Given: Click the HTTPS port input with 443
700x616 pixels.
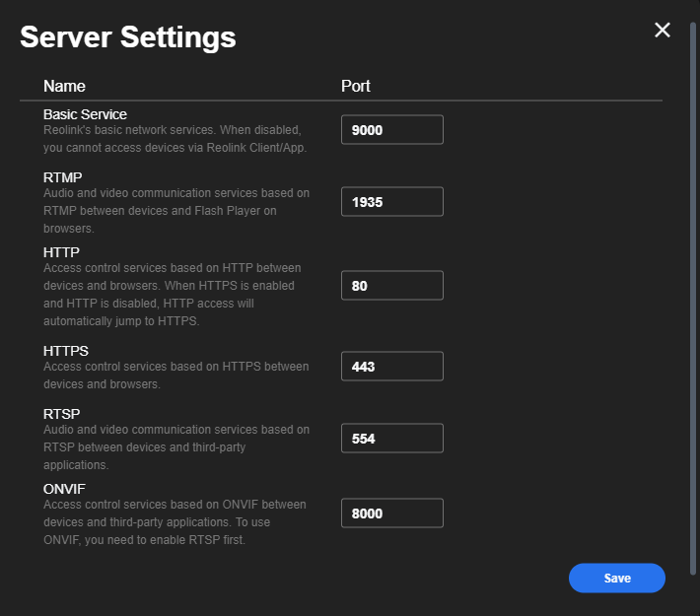Looking at the screenshot, I should point(392,366).
